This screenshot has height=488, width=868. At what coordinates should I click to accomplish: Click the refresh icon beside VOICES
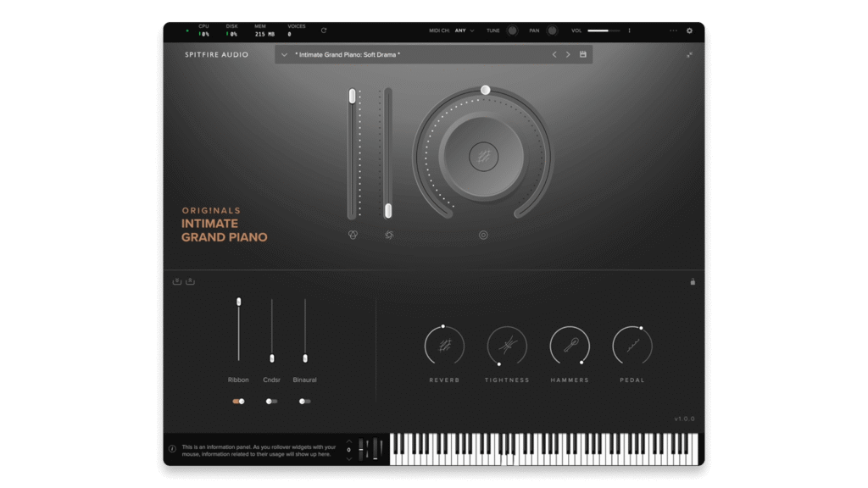click(x=324, y=30)
